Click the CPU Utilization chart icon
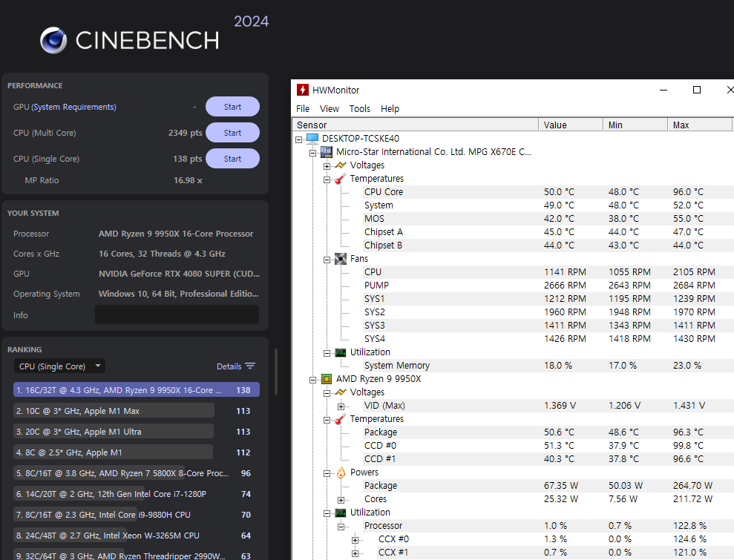The height and width of the screenshot is (560, 734). point(341,513)
